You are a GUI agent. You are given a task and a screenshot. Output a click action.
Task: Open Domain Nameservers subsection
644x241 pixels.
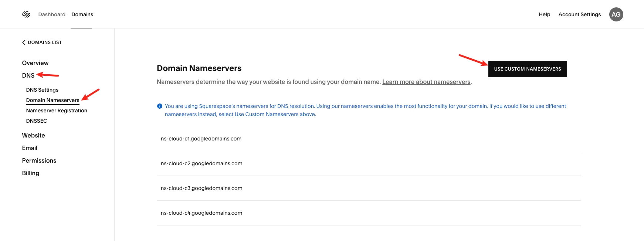click(x=52, y=100)
